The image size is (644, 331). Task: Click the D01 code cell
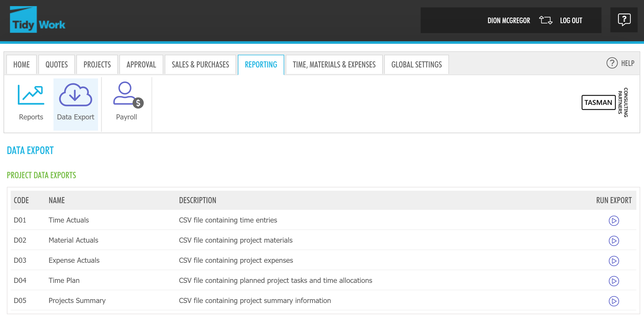point(20,220)
